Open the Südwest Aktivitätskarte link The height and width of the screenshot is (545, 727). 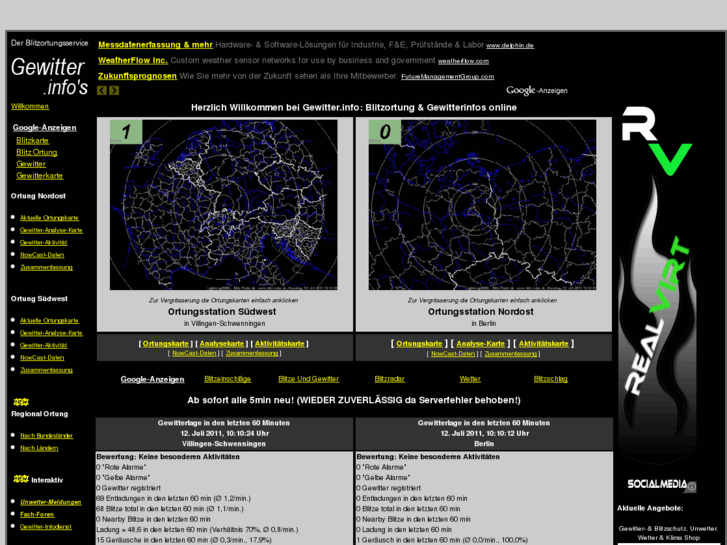coord(280,344)
